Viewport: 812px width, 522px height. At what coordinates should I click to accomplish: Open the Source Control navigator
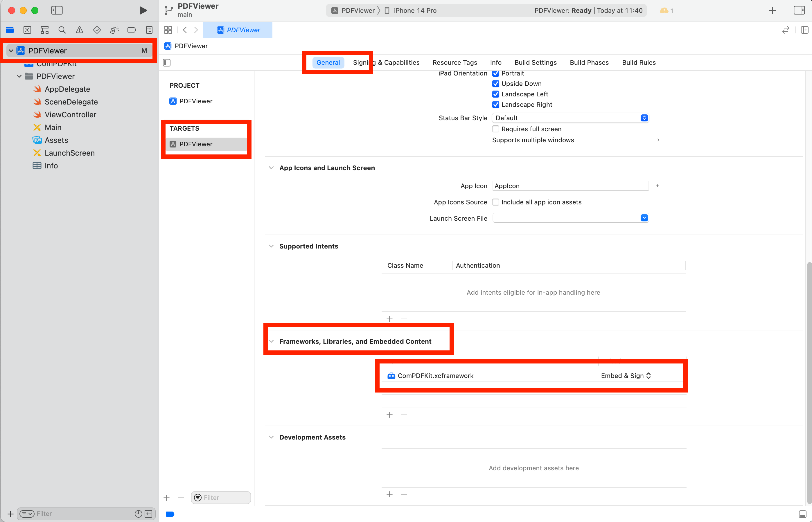27,30
